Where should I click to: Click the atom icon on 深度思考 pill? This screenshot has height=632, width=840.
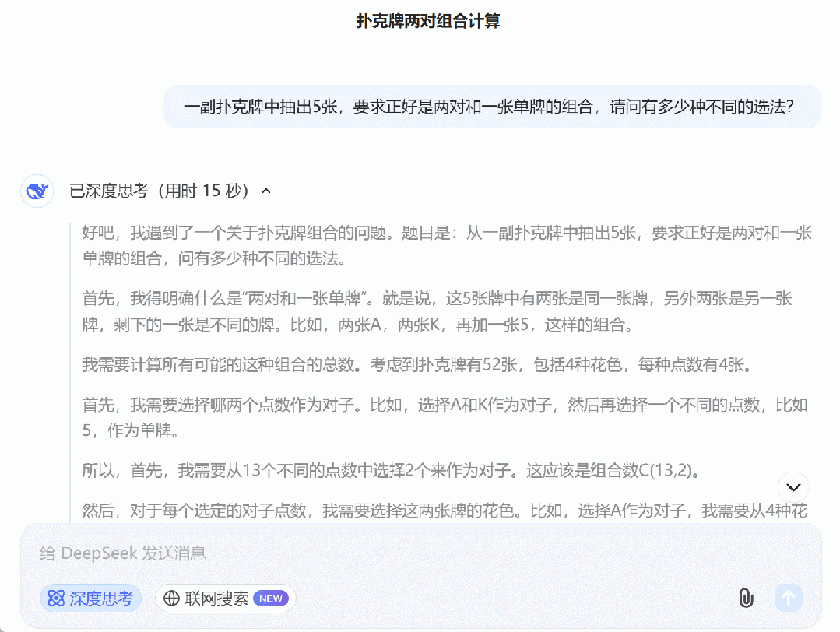point(56,598)
